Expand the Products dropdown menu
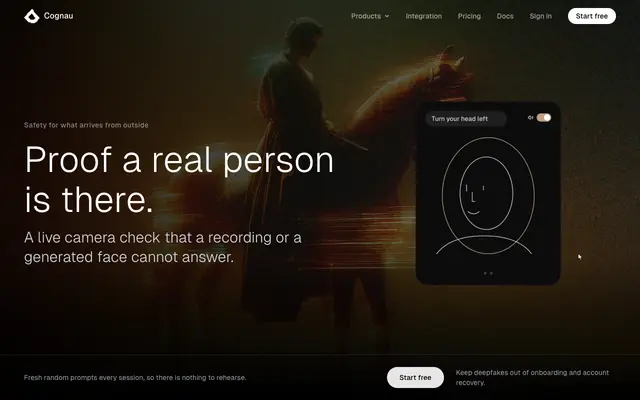The image size is (640, 400). pyautogui.click(x=370, y=16)
